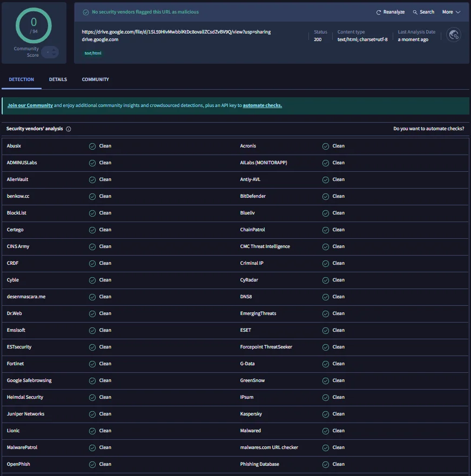Viewport: 471px width, 476px height.
Task: Click the text/html tag badge
Action: [93, 53]
